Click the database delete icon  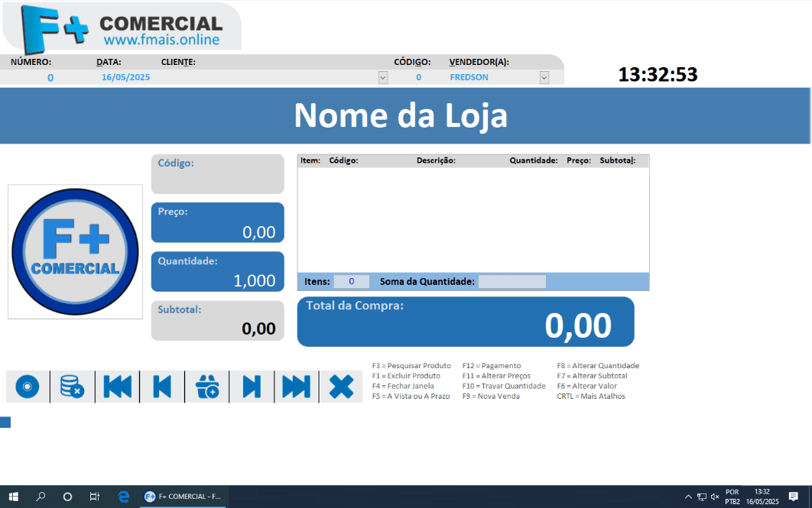click(x=72, y=387)
